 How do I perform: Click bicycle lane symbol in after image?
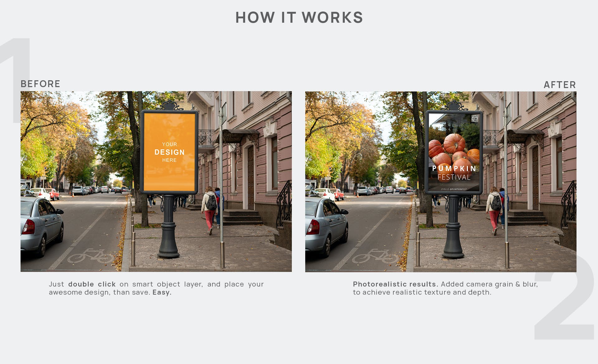(375, 256)
